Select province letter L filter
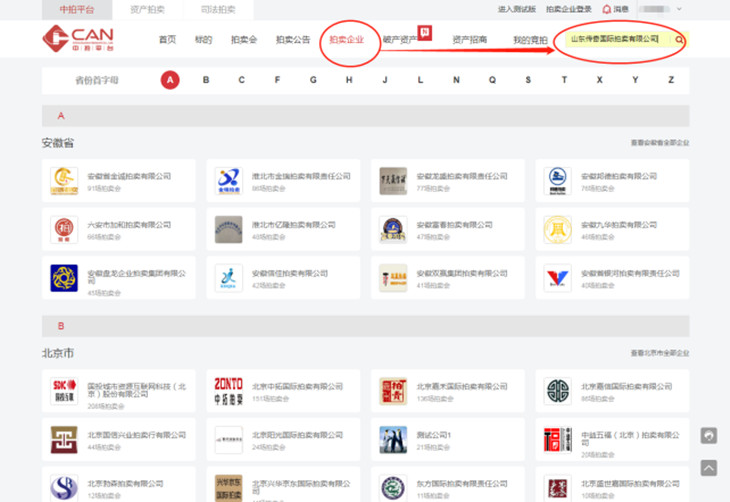730x502 pixels. pyautogui.click(x=420, y=80)
